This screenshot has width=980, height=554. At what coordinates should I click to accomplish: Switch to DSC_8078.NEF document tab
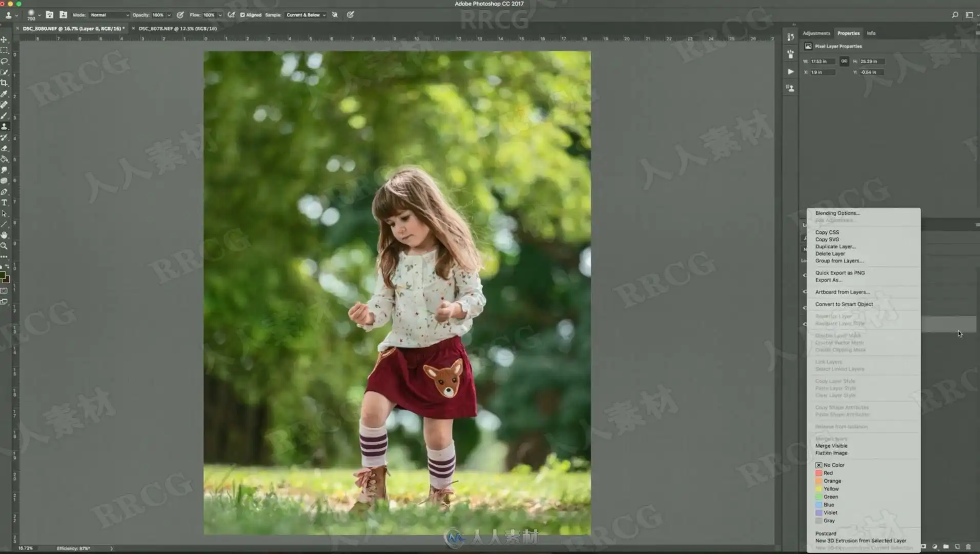click(177, 29)
